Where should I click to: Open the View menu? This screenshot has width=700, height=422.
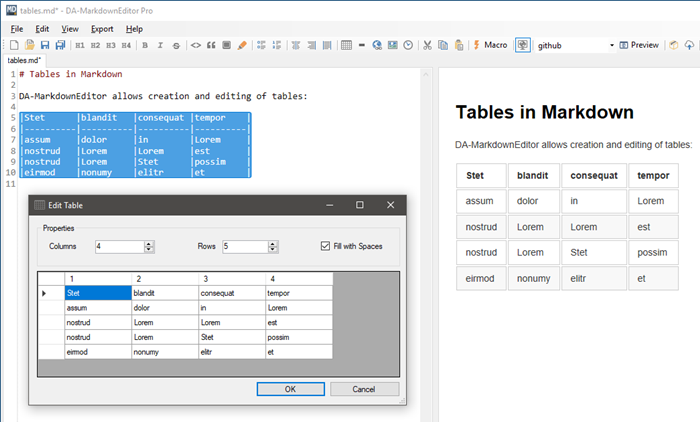[x=70, y=29]
